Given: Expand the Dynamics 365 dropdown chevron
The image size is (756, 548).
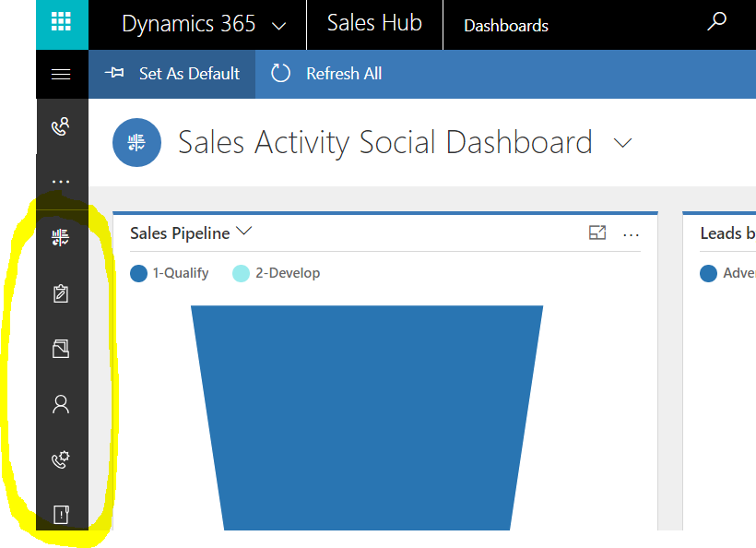Looking at the screenshot, I should [279, 26].
